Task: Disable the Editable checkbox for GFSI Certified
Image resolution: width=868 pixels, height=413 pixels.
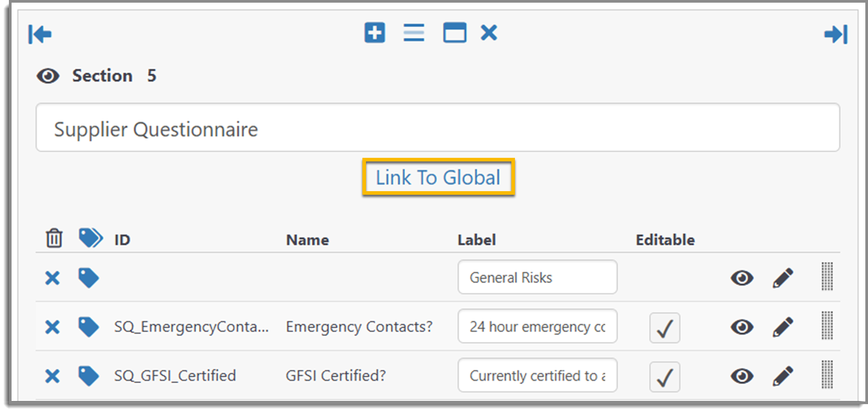Action: [664, 377]
